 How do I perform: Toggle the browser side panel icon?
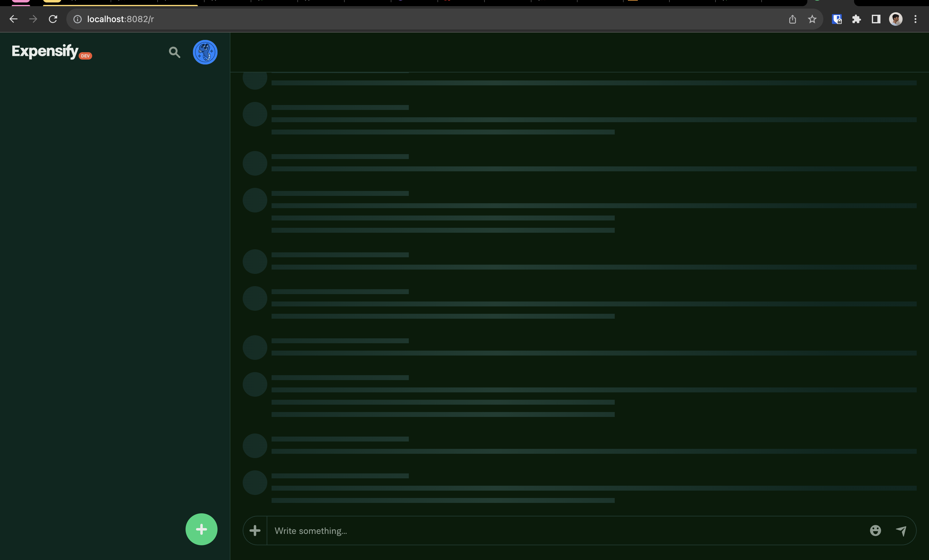pos(876,19)
